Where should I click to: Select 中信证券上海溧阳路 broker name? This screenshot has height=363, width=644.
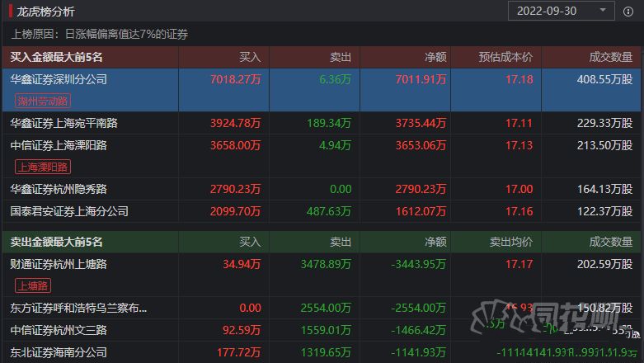coord(59,145)
